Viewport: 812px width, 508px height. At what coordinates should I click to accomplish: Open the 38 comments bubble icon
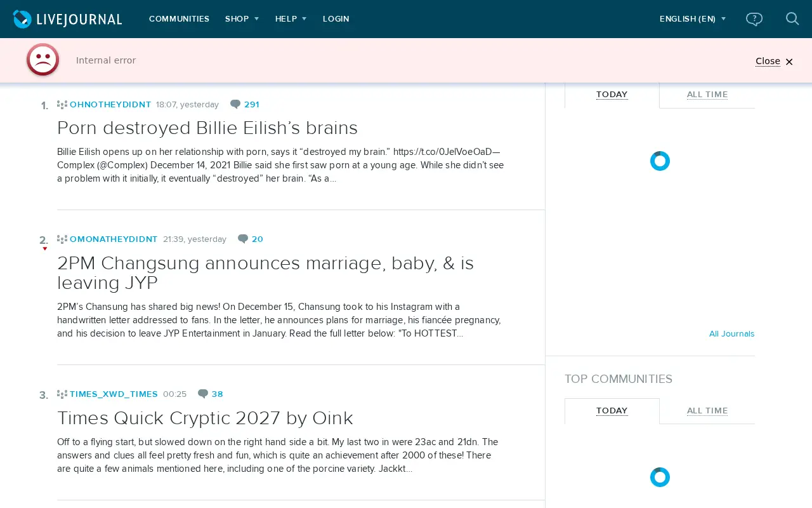[x=203, y=394]
